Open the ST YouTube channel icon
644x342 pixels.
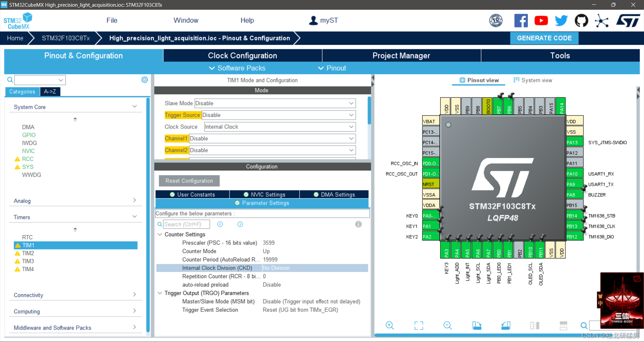click(541, 21)
